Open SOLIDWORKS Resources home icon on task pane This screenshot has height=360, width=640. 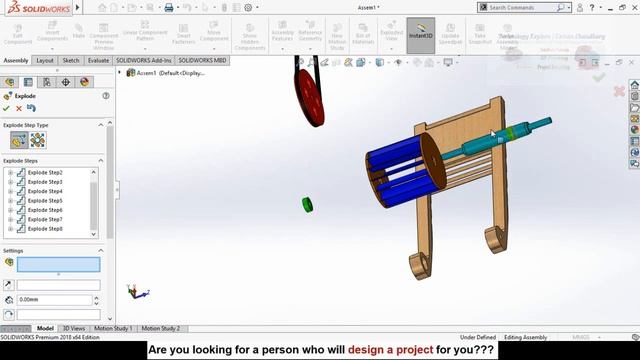635,84
